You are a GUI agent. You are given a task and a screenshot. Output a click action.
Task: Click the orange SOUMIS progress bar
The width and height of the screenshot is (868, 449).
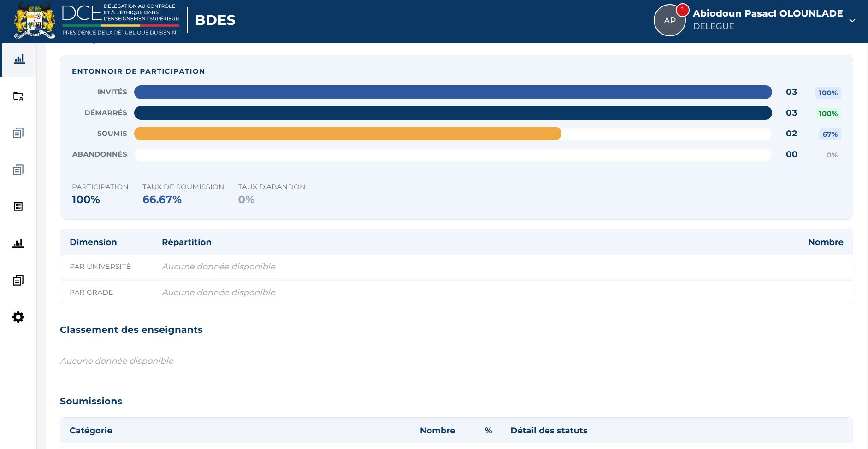click(348, 134)
